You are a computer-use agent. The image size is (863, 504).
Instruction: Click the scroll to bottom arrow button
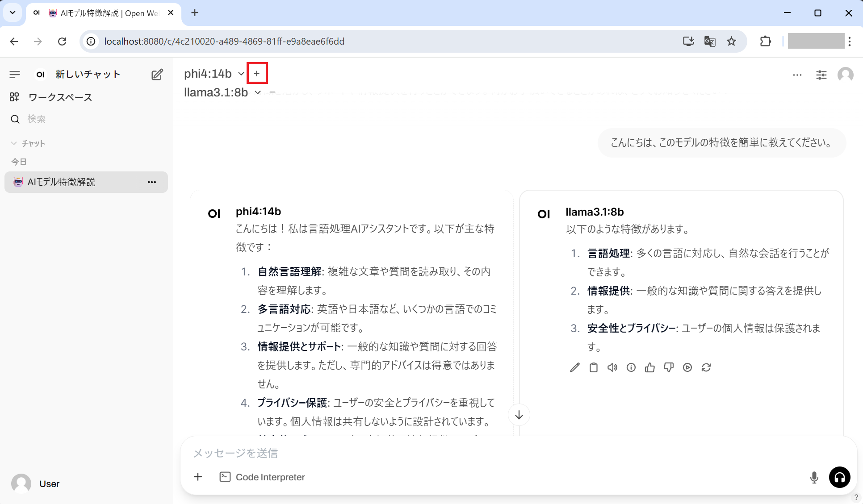point(519,415)
